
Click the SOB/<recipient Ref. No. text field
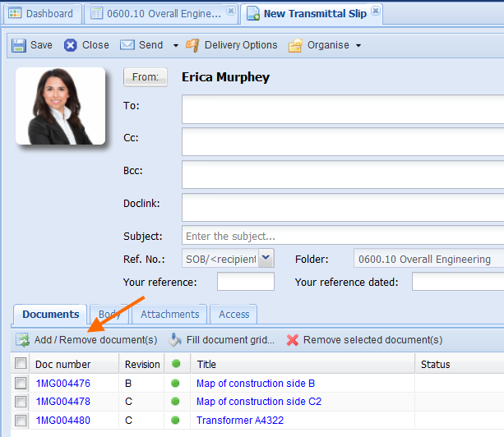(220, 258)
